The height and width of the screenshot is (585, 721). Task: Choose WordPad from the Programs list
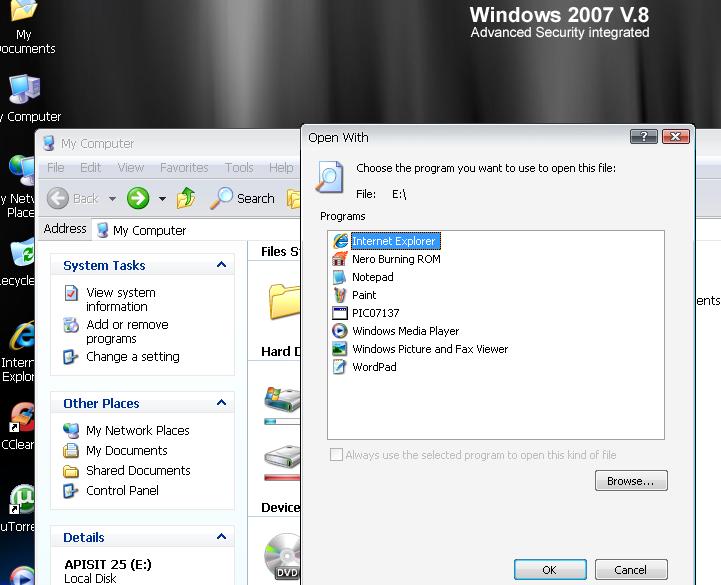(x=364, y=367)
